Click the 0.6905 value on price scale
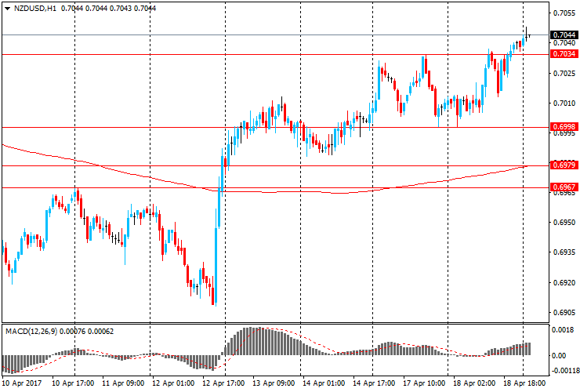This screenshot has width=580, height=392. 564,312
